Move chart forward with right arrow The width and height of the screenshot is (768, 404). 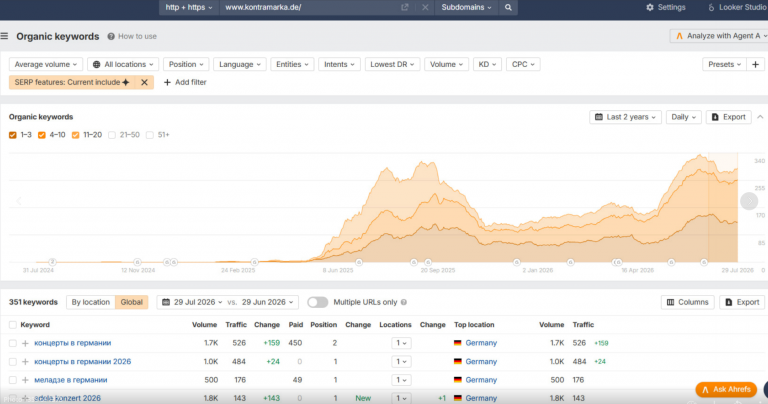[x=749, y=201]
